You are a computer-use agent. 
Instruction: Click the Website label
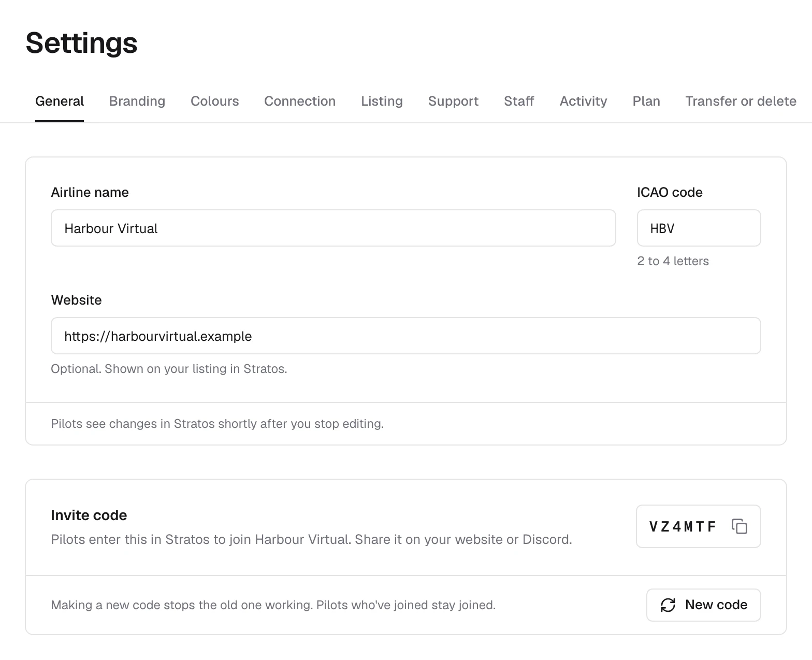pos(77,300)
